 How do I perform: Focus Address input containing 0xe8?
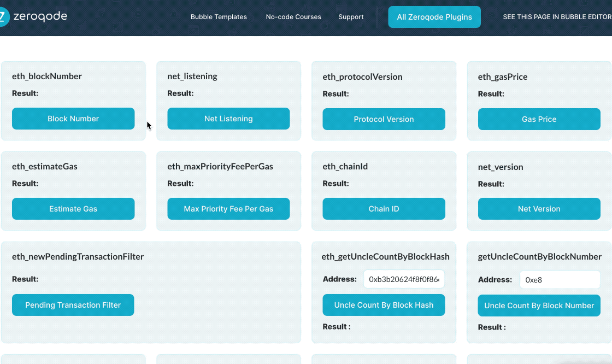point(560,280)
